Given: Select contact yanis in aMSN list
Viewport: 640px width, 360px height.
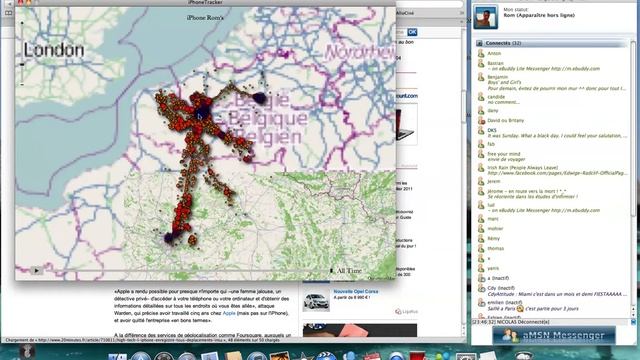Looking at the screenshot, I should click(x=493, y=268).
